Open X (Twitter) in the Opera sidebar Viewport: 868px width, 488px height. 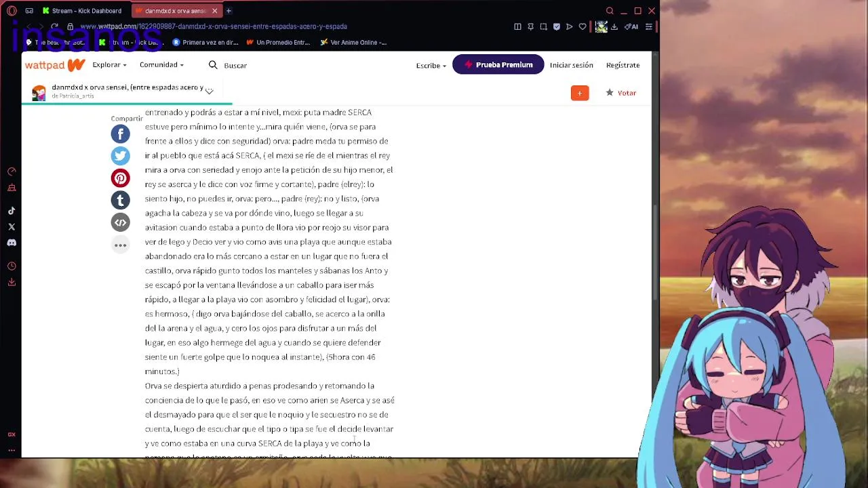click(12, 227)
